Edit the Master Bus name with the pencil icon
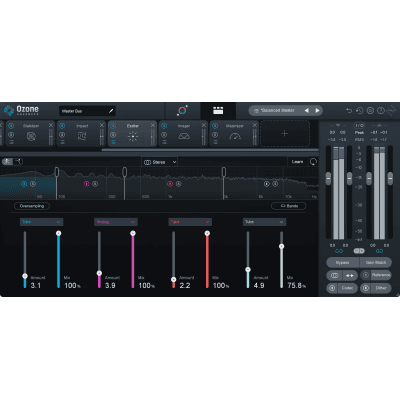This screenshot has width=400, height=400. [111, 111]
